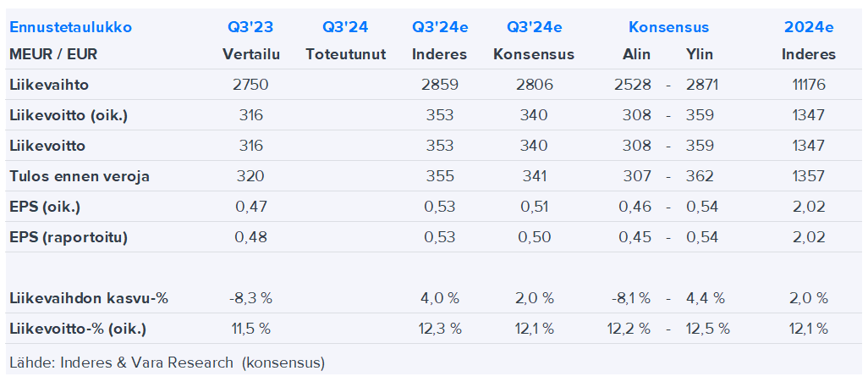This screenshot has width=868, height=382.
Task: Click the consensus Liikevaihto value 2806
Action: (534, 85)
